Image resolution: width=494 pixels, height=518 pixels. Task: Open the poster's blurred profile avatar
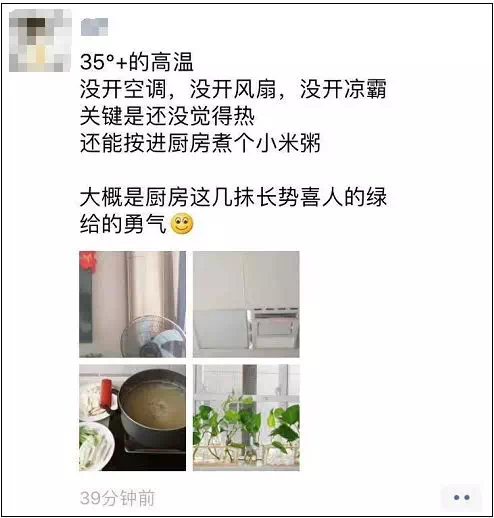click(x=40, y=41)
